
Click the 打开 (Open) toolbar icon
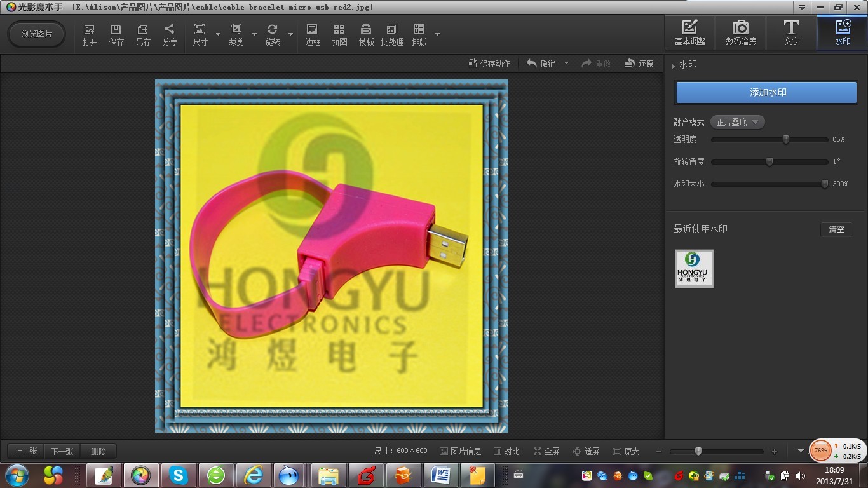point(90,35)
